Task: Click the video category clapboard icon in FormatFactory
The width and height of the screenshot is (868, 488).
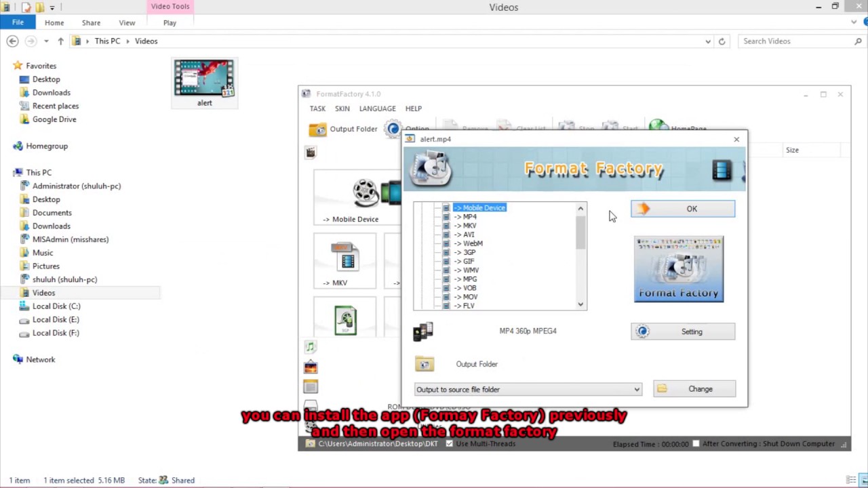Action: pos(311,152)
